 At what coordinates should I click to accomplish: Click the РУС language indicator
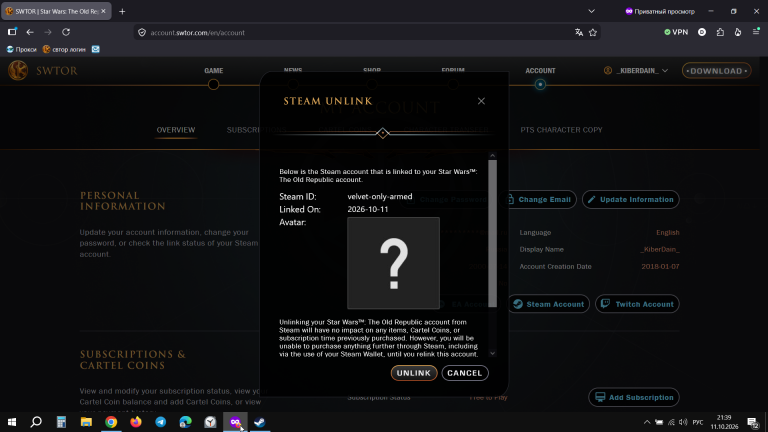pos(698,422)
